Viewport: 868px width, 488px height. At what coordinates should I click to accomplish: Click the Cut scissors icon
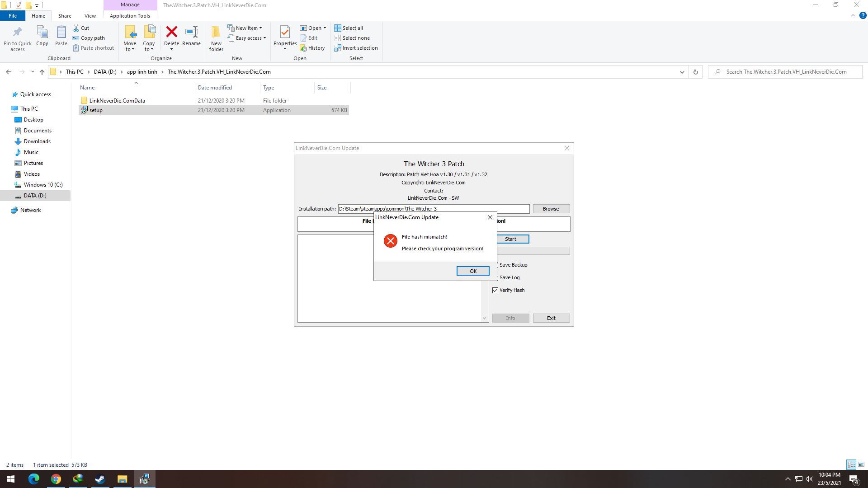coord(76,28)
